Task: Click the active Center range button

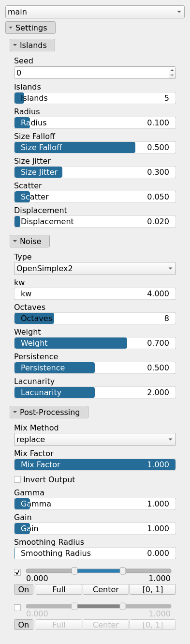Action: click(x=106, y=589)
